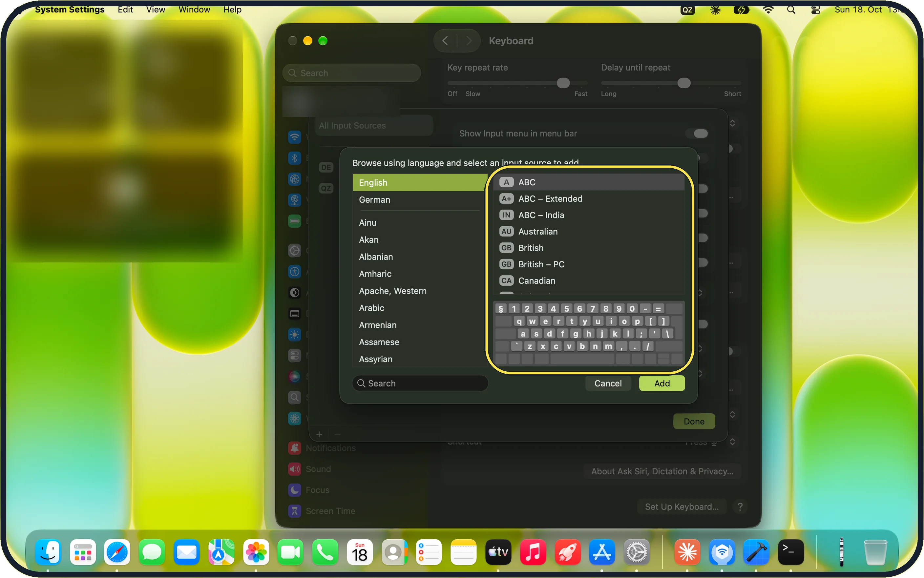The width and height of the screenshot is (924, 578).
Task: Select ABC – Extended input source
Action: click(589, 198)
